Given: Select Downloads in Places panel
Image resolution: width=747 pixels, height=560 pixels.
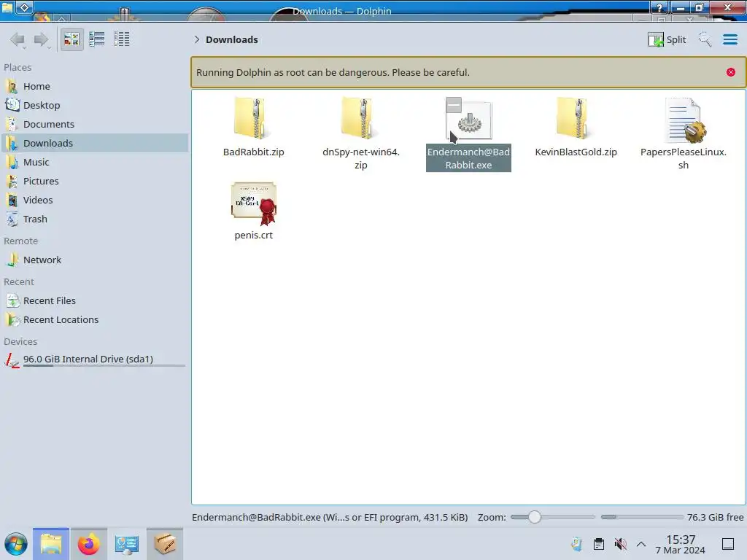Looking at the screenshot, I should tap(96, 144).
